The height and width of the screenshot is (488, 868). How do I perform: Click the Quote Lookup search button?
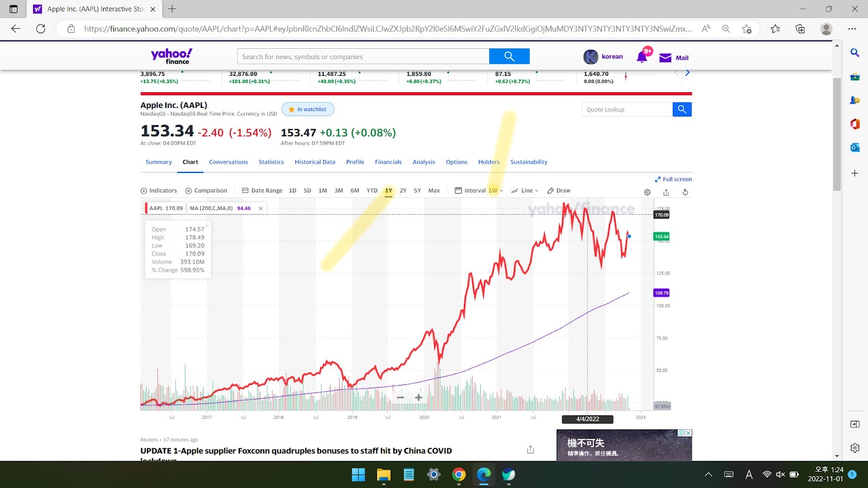682,110
